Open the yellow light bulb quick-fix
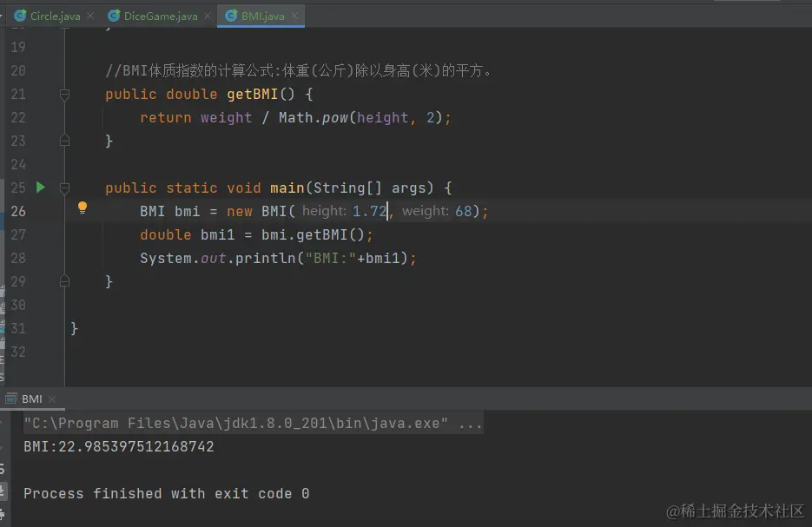 coord(83,208)
